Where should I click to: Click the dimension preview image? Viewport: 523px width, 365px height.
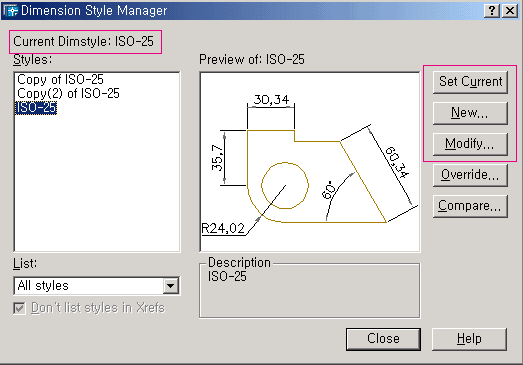pyautogui.click(x=310, y=162)
